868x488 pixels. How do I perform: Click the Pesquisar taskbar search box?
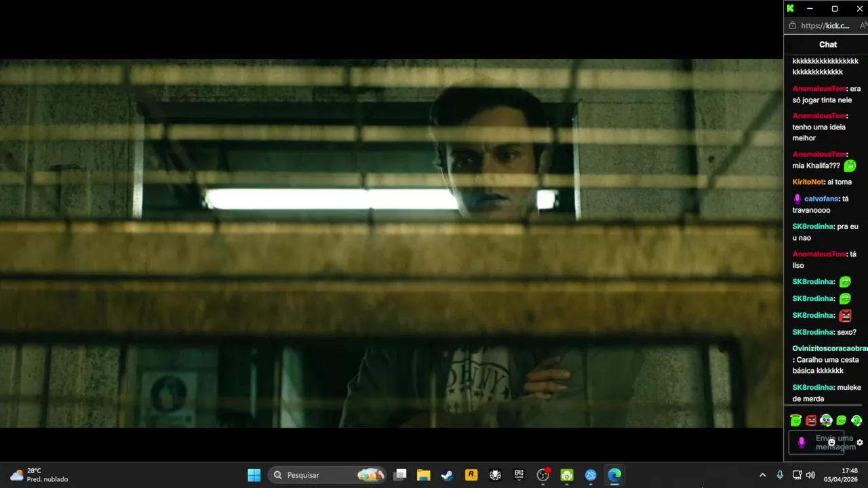328,475
